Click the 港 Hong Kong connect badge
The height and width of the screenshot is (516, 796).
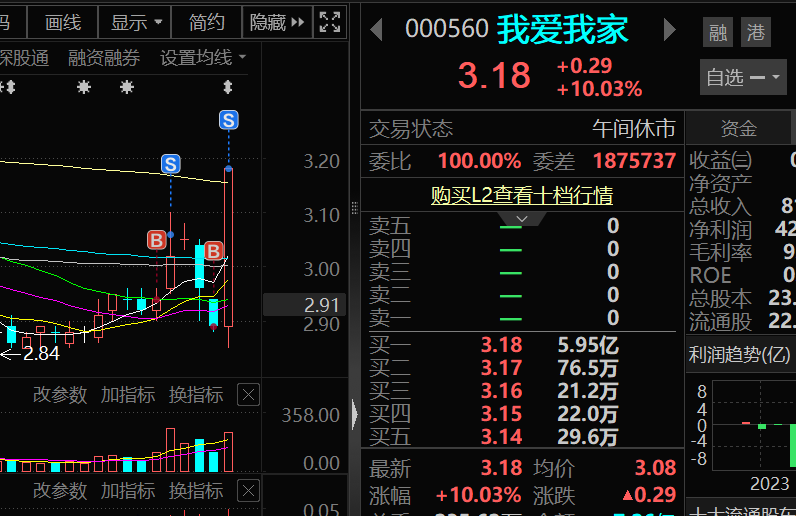pyautogui.click(x=756, y=33)
